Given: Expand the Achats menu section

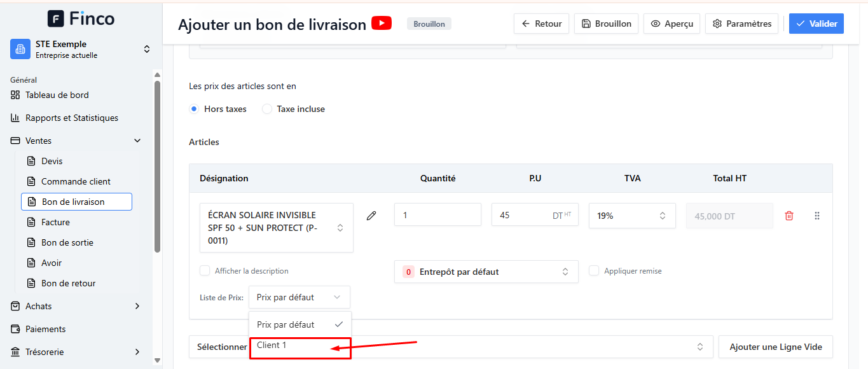Looking at the screenshot, I should (76, 306).
